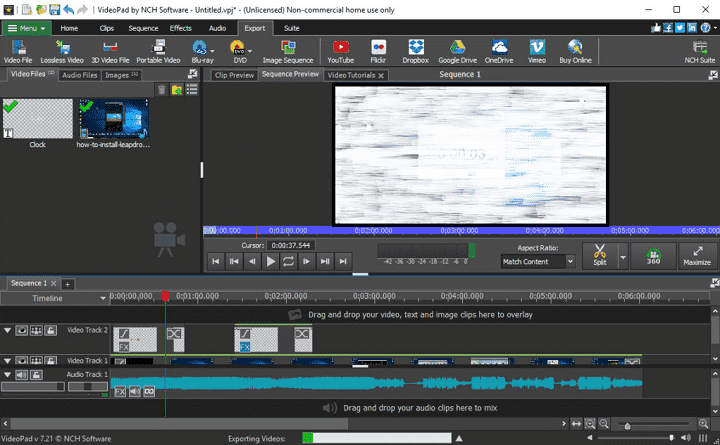Open FX on first Video Track 2 clip
The height and width of the screenshot is (445, 720).
coord(124,347)
